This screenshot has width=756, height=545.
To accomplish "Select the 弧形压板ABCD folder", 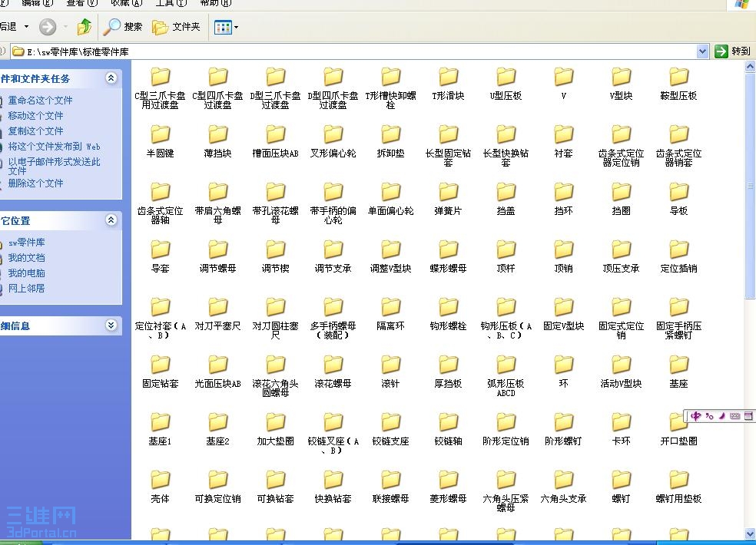I will pyautogui.click(x=506, y=376).
